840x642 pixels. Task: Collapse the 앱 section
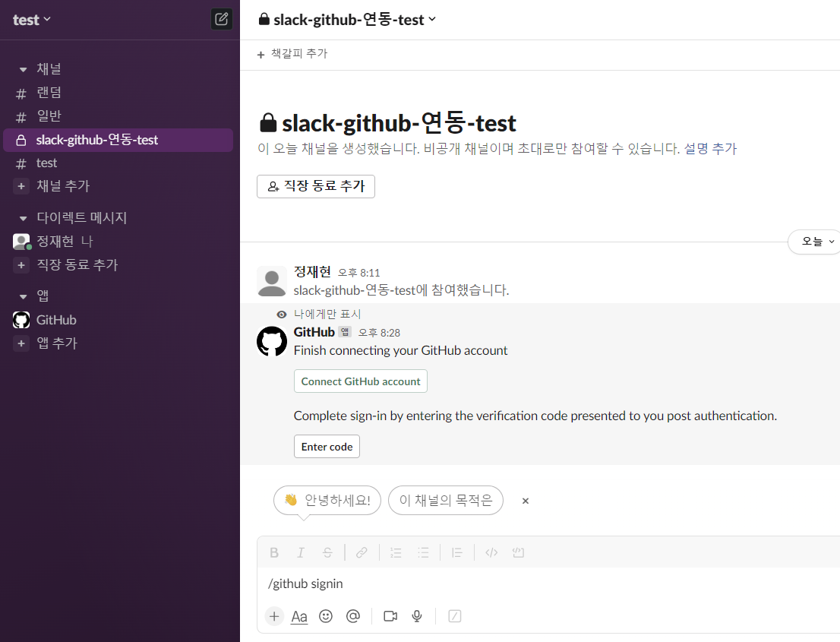(x=23, y=296)
